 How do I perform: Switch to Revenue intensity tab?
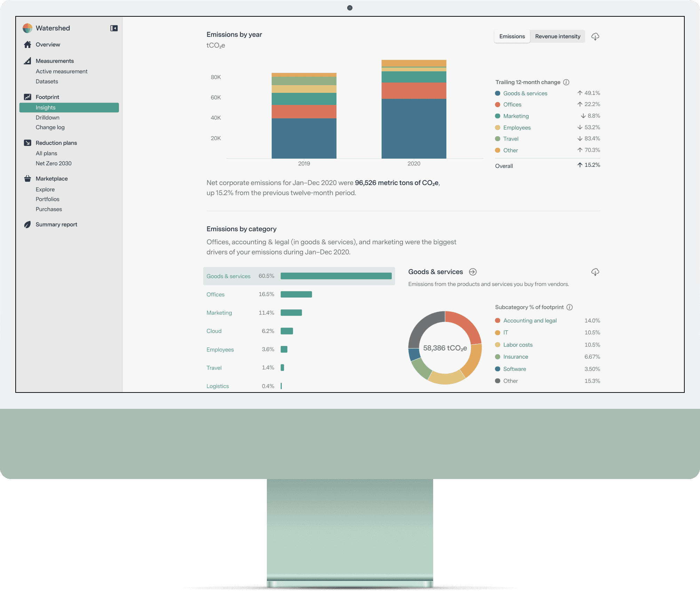click(557, 37)
